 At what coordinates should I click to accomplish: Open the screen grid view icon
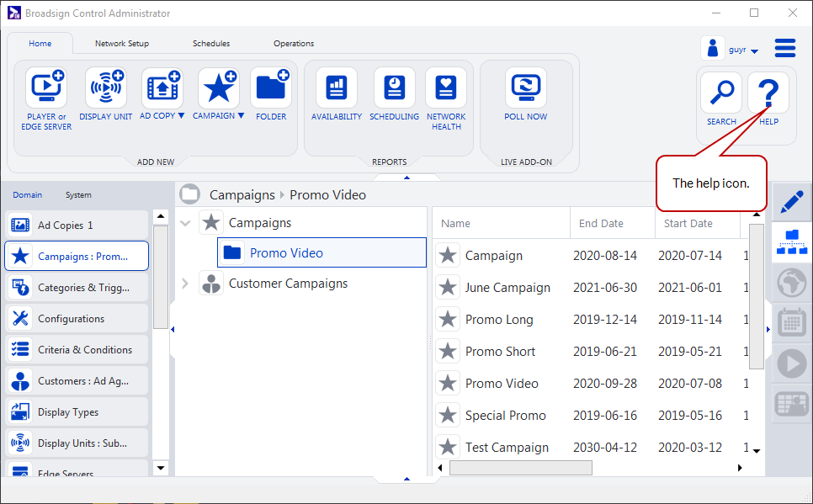792,404
